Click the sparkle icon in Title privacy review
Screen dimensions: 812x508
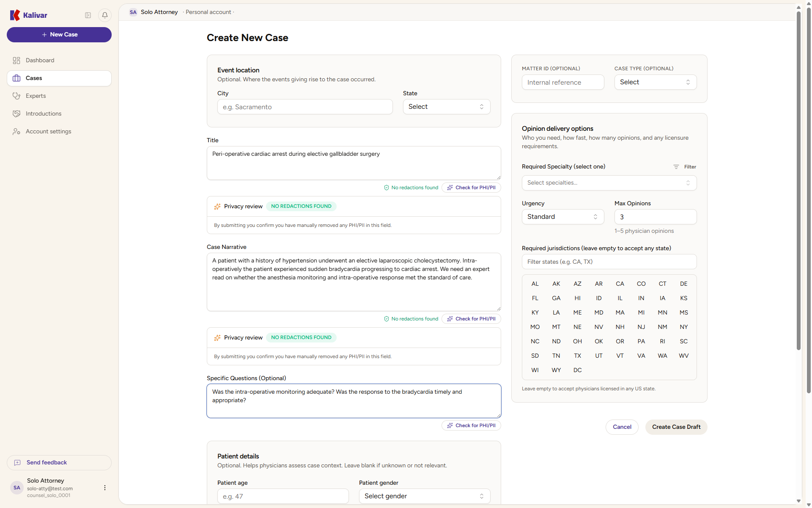217,207
